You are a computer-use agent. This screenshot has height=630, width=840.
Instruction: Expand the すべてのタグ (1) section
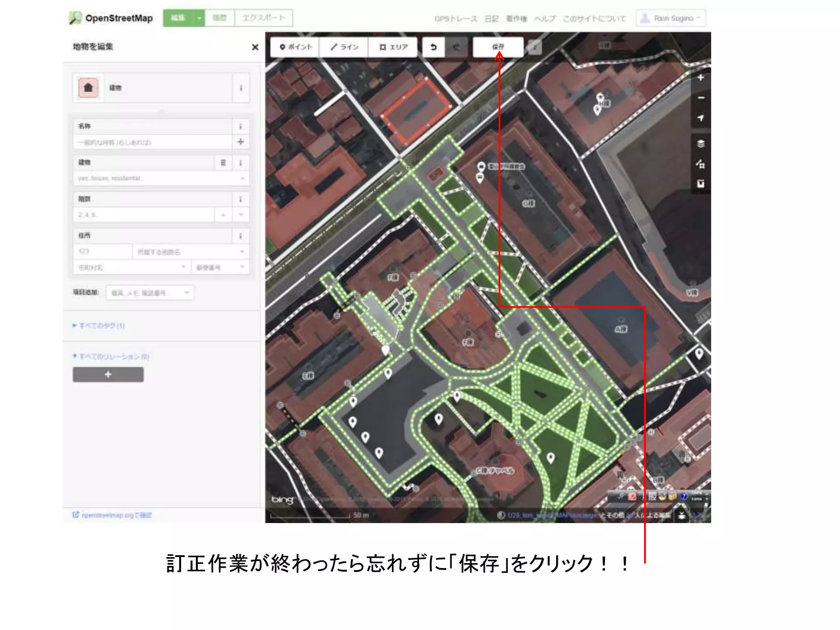[x=98, y=326]
